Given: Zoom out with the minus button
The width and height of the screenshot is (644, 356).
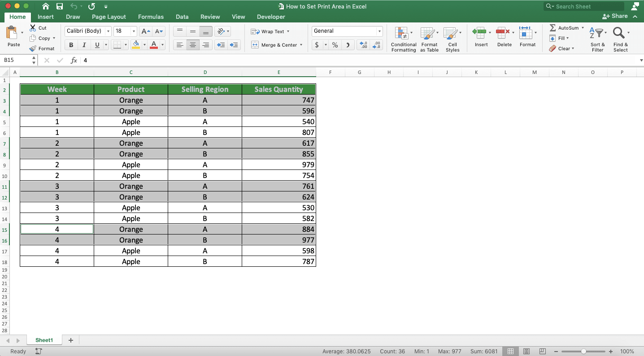Looking at the screenshot, I should [x=557, y=352].
